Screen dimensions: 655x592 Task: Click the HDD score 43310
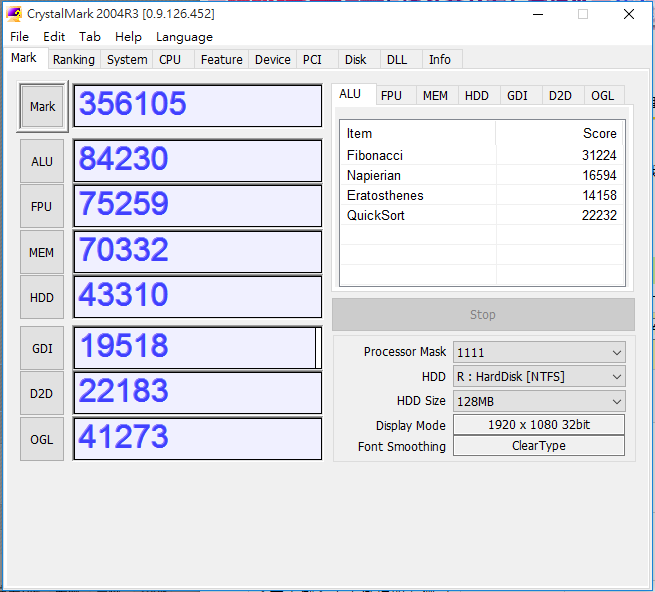pos(198,297)
